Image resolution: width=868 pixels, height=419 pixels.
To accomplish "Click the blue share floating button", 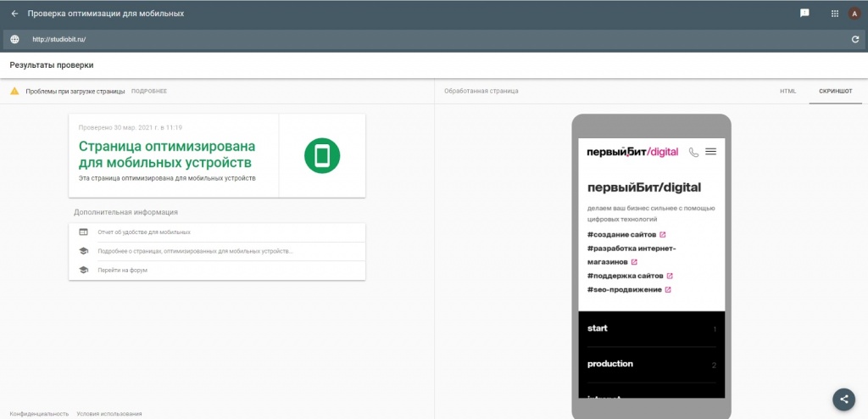I will point(843,399).
